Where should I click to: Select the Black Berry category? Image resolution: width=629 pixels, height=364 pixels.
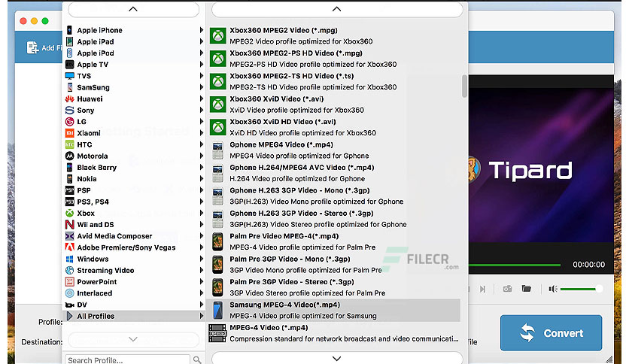pos(135,167)
